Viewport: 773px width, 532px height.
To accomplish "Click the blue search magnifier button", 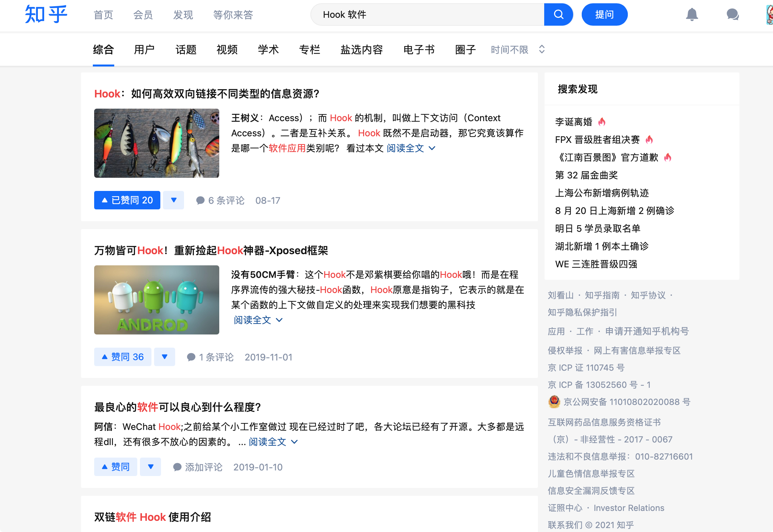I will [x=558, y=15].
